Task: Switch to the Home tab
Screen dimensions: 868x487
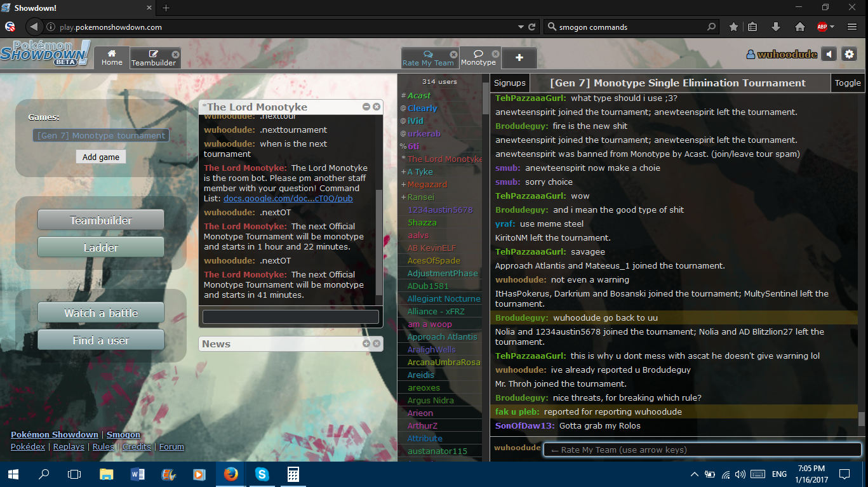Action: point(112,58)
